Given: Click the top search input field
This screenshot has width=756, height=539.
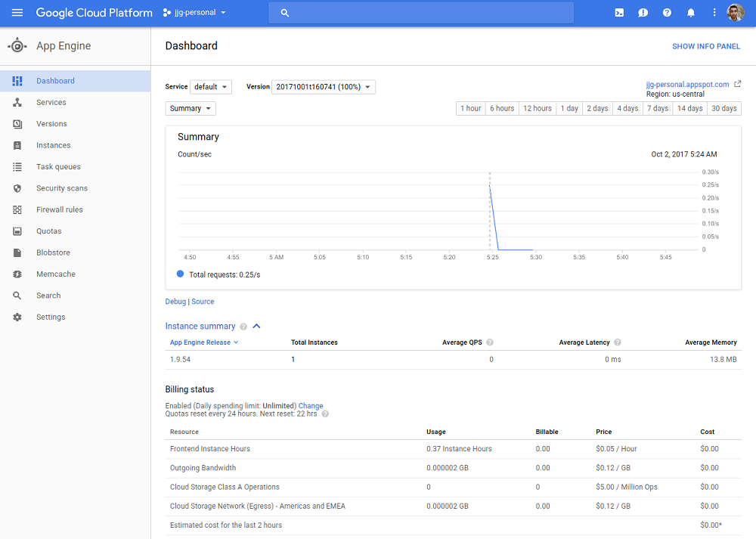Looking at the screenshot, I should tap(421, 12).
